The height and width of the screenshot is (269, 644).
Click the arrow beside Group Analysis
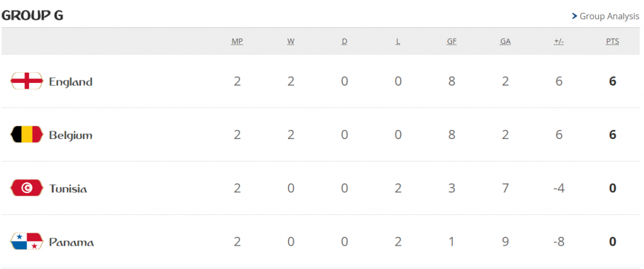tap(574, 16)
